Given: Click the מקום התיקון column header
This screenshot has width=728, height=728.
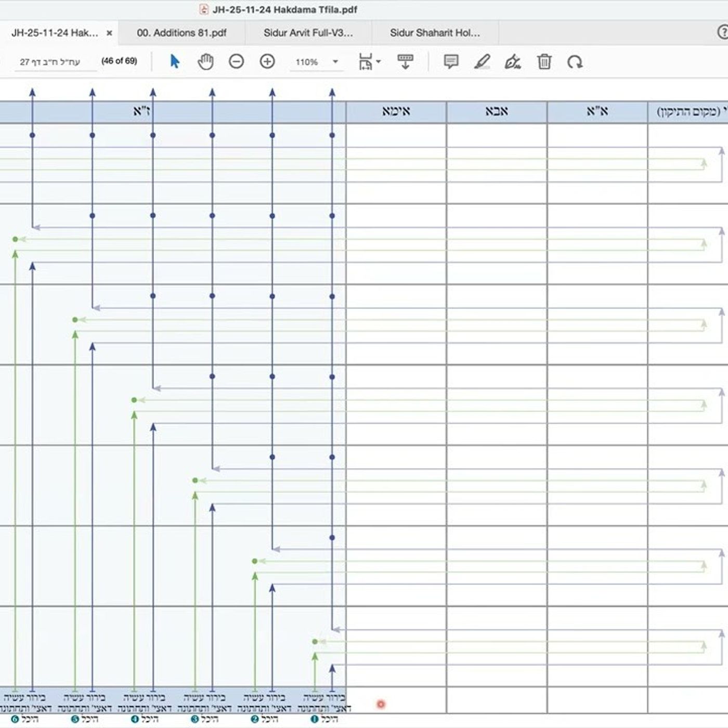Looking at the screenshot, I should click(688, 111).
